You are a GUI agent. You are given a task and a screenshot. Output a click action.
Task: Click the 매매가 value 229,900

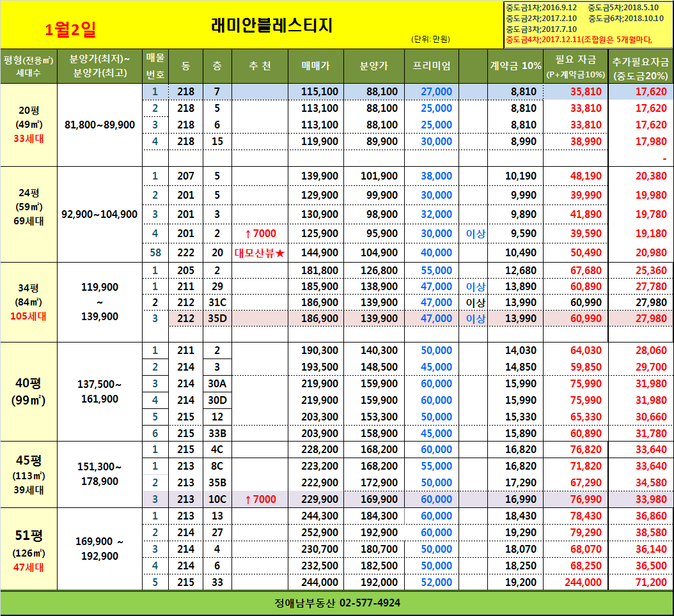pos(319,499)
